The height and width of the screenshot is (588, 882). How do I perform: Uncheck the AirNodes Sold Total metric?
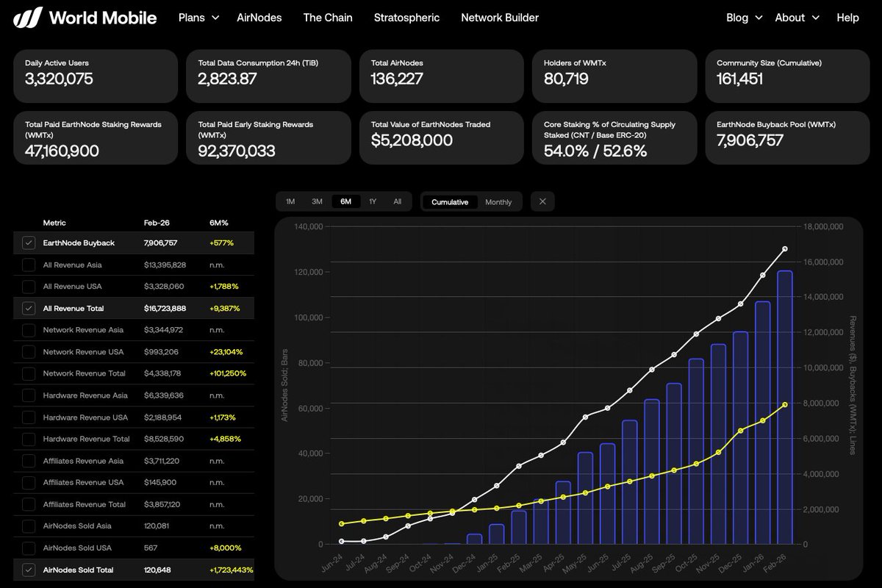coord(29,569)
